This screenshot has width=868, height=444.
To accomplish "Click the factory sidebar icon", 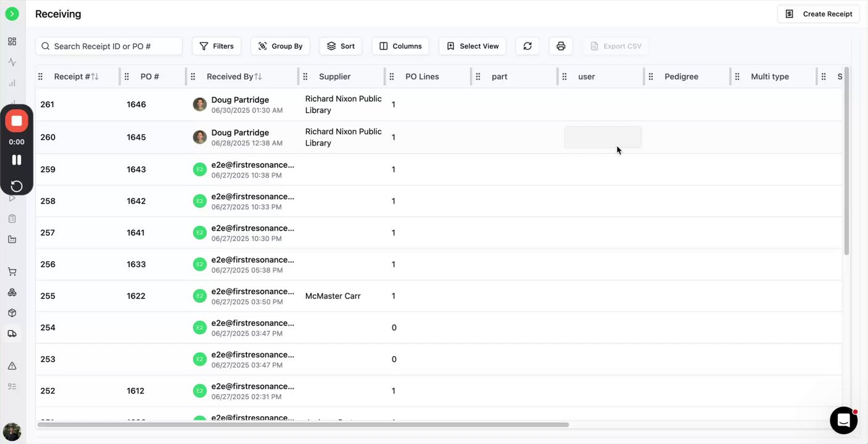I will (x=12, y=239).
